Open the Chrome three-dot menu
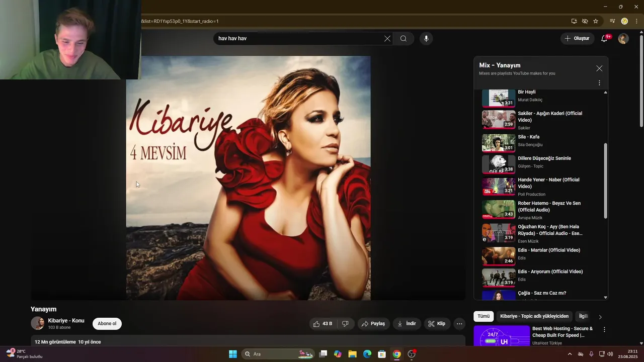The height and width of the screenshot is (362, 644). pos(636,21)
